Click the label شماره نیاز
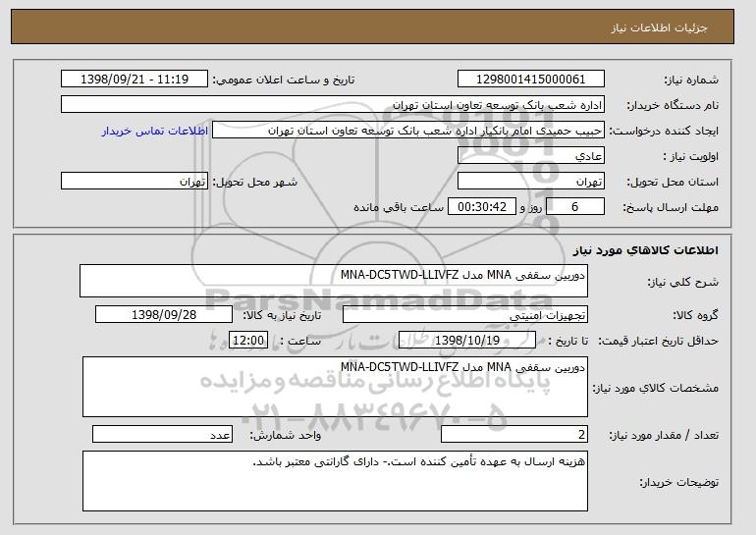756x535 pixels. [691, 80]
